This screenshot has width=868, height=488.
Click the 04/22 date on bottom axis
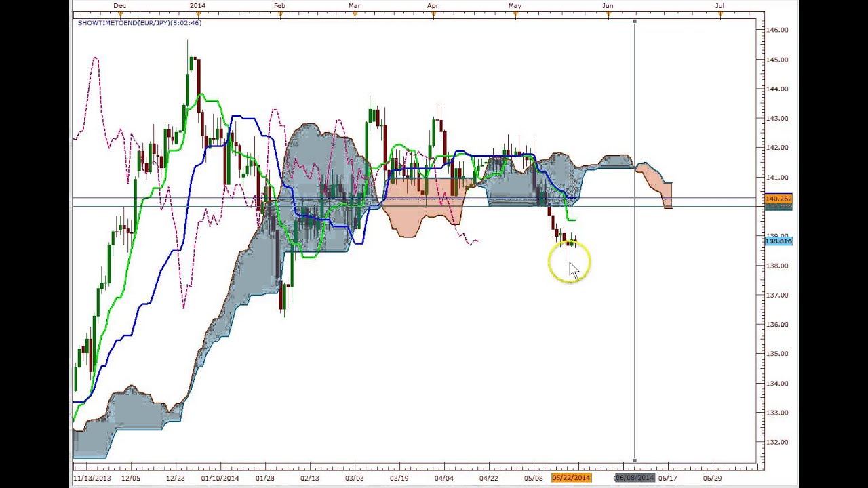coord(488,479)
